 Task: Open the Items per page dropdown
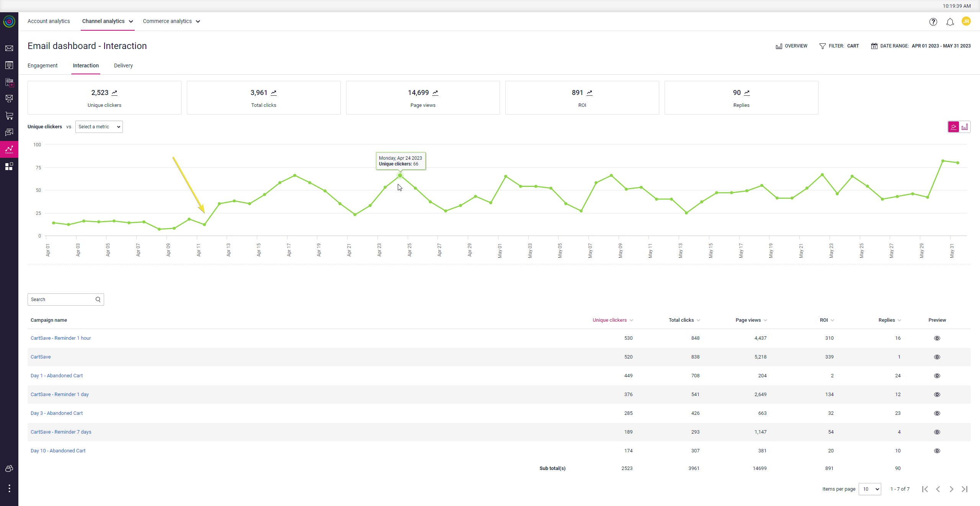[869, 489]
